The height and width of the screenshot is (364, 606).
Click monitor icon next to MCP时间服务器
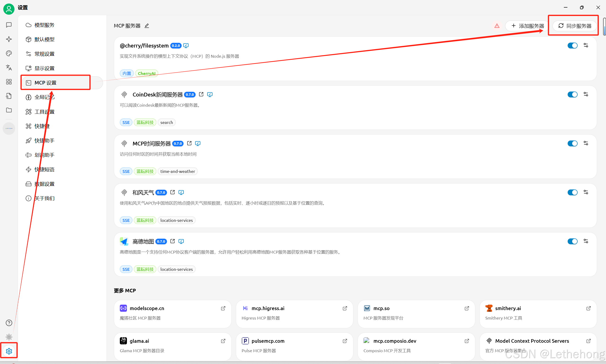198,144
